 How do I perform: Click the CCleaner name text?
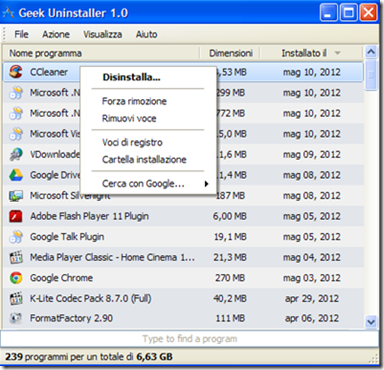pos(49,72)
